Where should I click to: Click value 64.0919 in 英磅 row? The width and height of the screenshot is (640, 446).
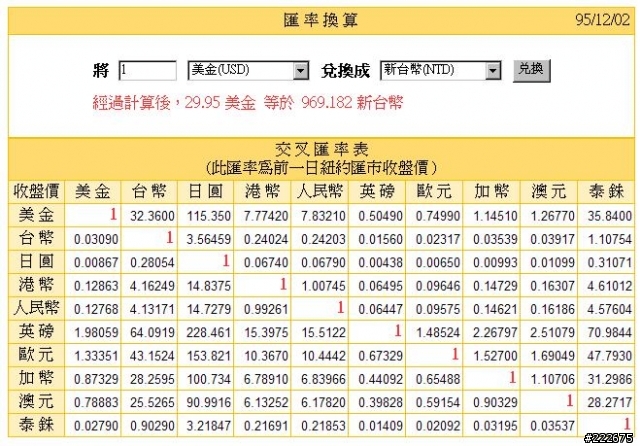point(152,333)
